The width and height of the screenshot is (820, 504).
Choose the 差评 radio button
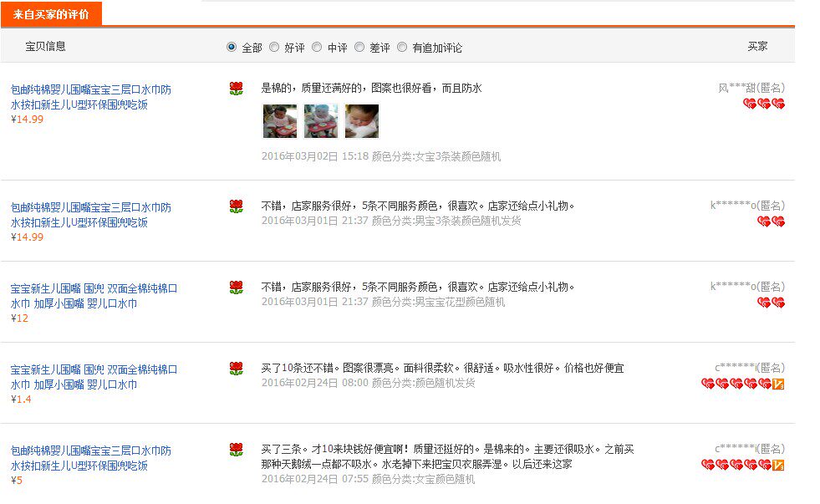pos(359,47)
